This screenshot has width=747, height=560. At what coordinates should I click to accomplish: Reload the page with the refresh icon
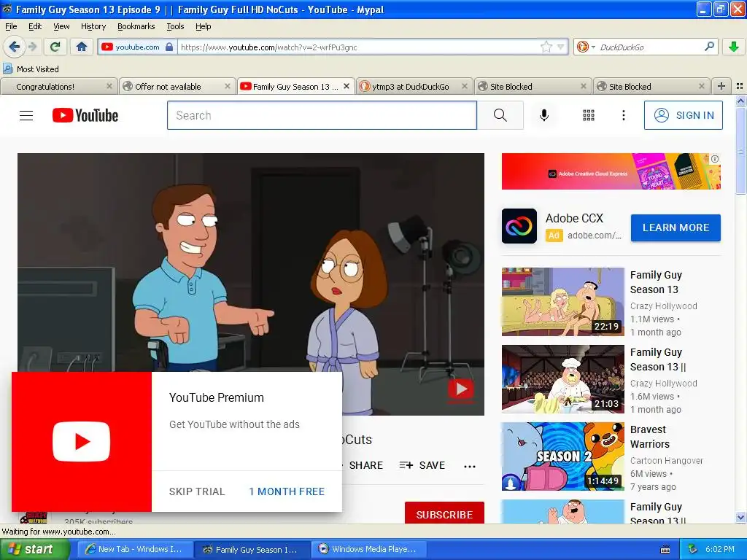point(55,47)
